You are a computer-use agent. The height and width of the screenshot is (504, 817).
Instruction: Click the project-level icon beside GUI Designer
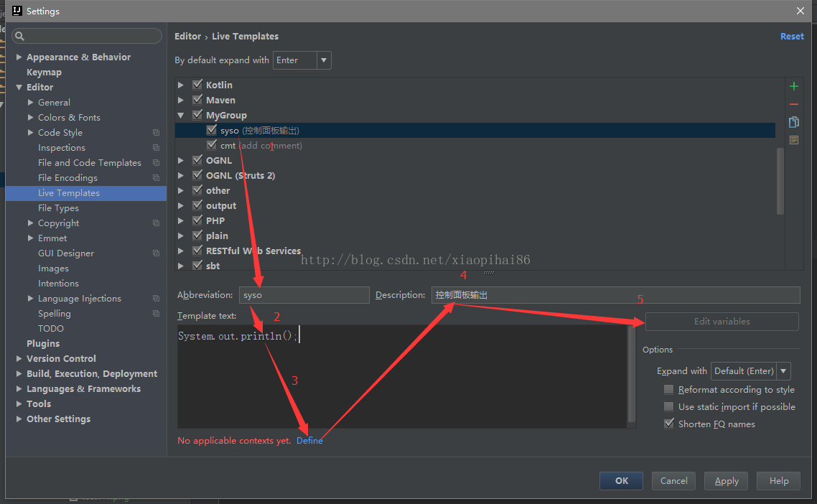(x=156, y=253)
